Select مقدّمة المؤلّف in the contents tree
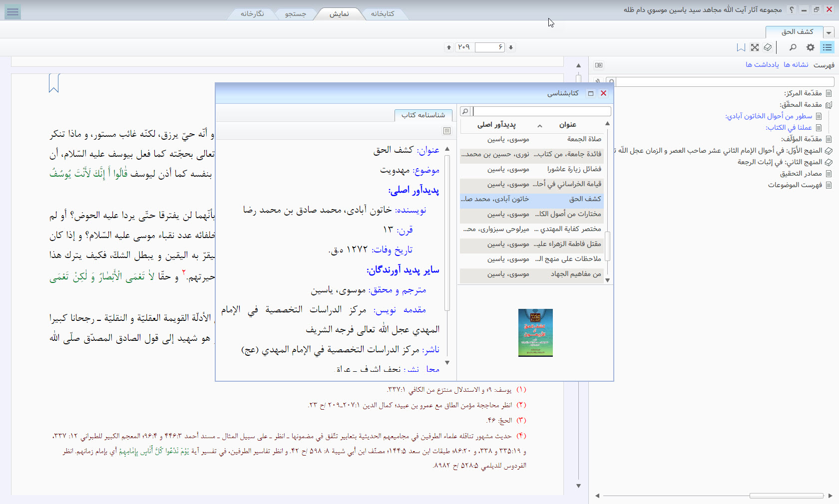Image resolution: width=839 pixels, height=504 pixels. [802, 139]
